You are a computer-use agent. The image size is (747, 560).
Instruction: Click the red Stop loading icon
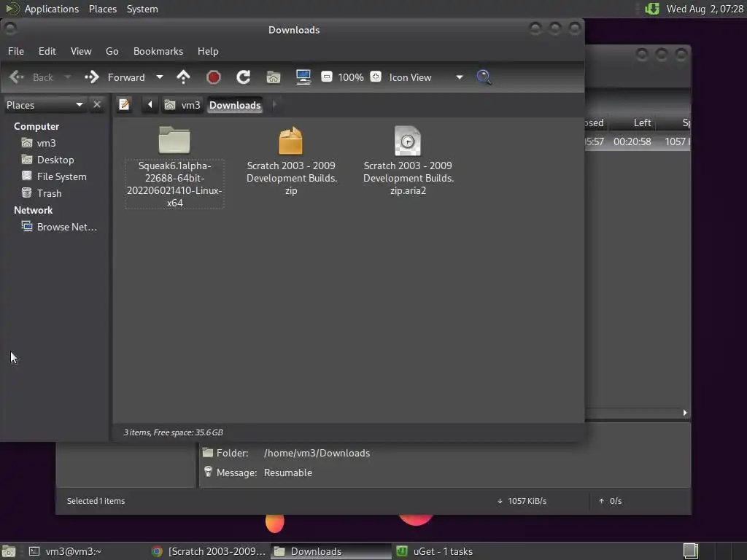[214, 77]
